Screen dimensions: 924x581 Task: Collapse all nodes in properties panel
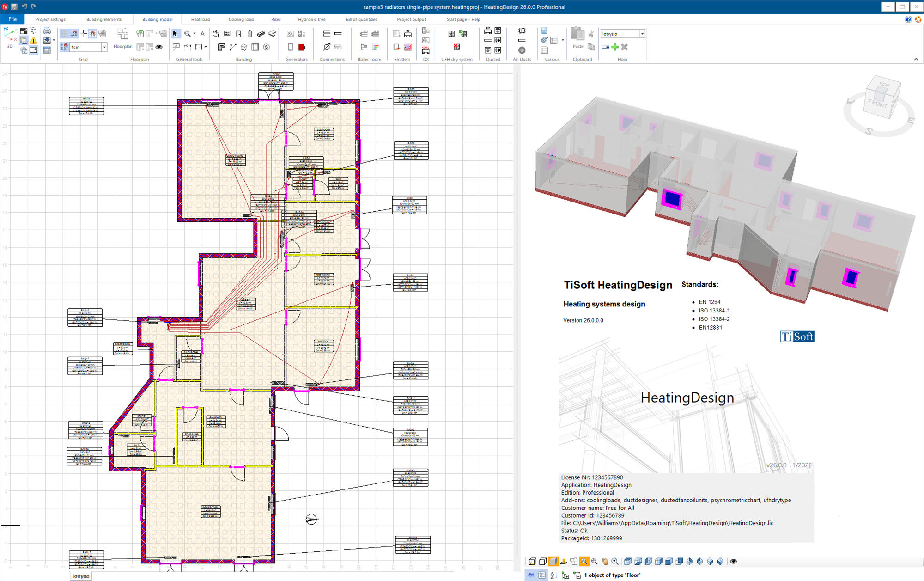click(577, 575)
